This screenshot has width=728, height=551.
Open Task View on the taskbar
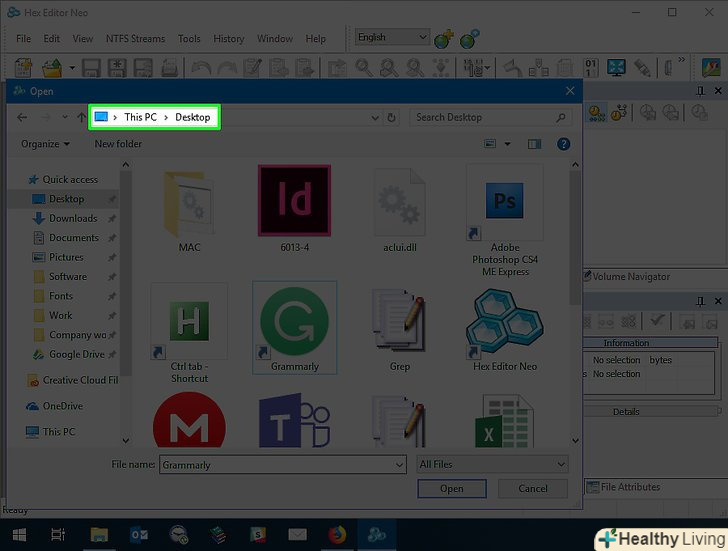[58, 535]
